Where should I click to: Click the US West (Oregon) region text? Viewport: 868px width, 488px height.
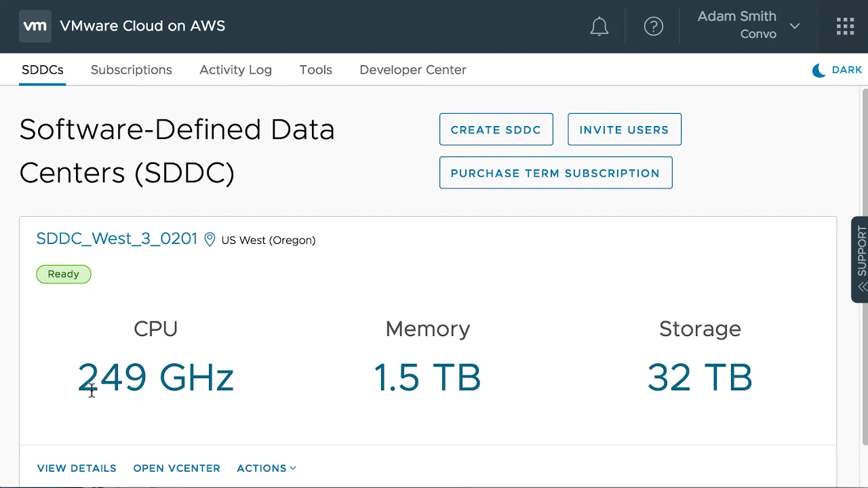click(x=269, y=240)
